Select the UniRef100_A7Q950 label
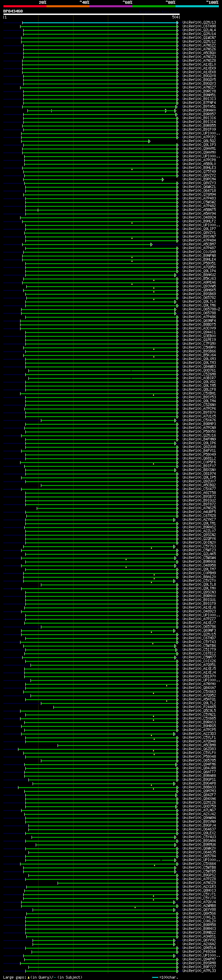Image resolution: width=222 pixels, height=980 pixels. pos(199,267)
